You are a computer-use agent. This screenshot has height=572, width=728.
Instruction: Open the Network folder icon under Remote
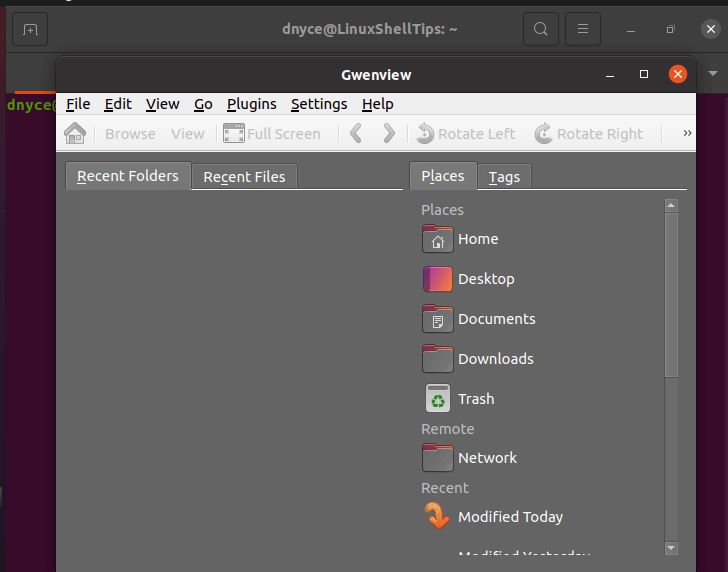(x=437, y=457)
